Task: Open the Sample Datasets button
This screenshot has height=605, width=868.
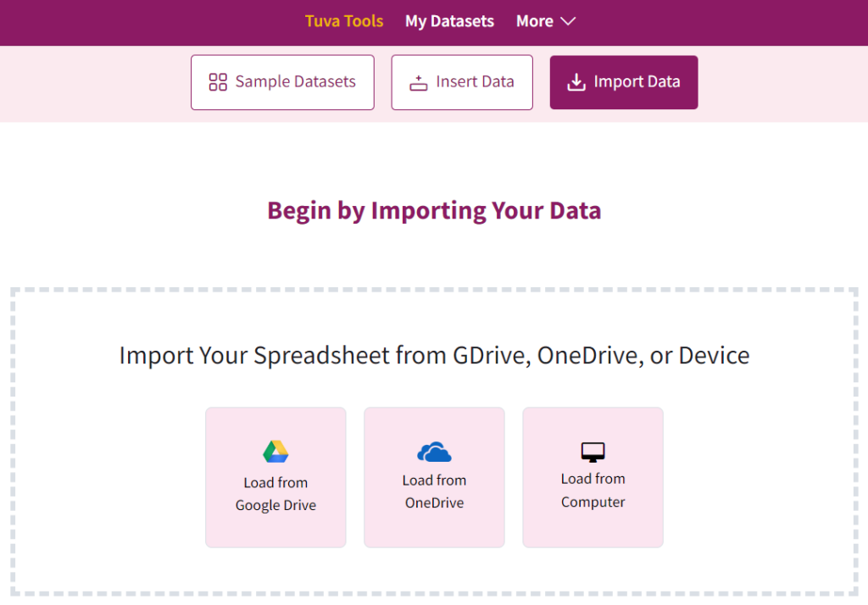Action: [x=282, y=82]
